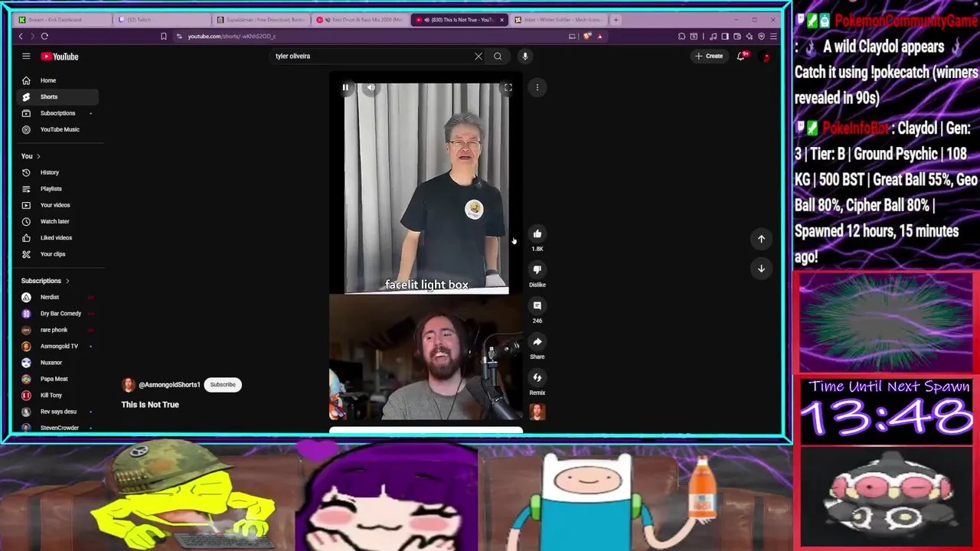This screenshot has width=980, height=551.
Task: Select Shorts in the sidebar
Action: [x=57, y=96]
